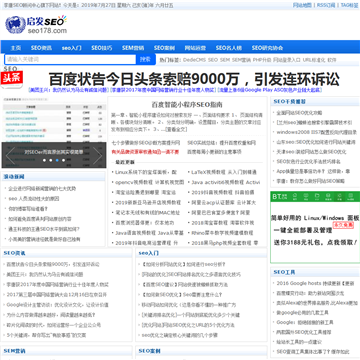Open the opencv视频教程 article link
The image size is (360, 360).
(x=150, y=182)
